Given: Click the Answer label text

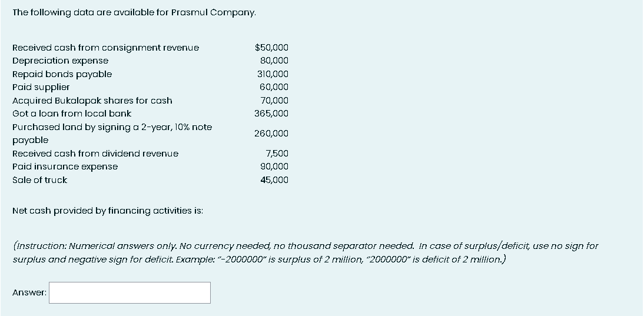Looking at the screenshot, I should tap(29, 292).
